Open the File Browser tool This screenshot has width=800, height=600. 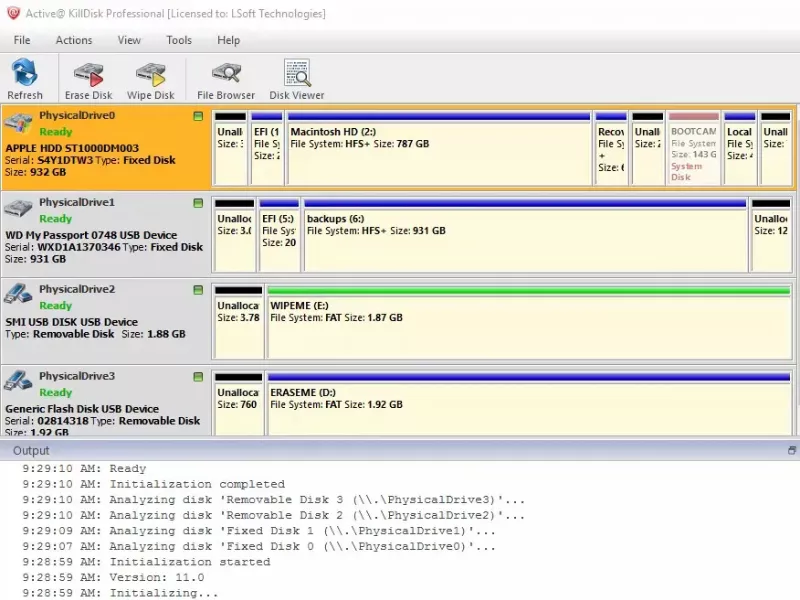tap(225, 78)
